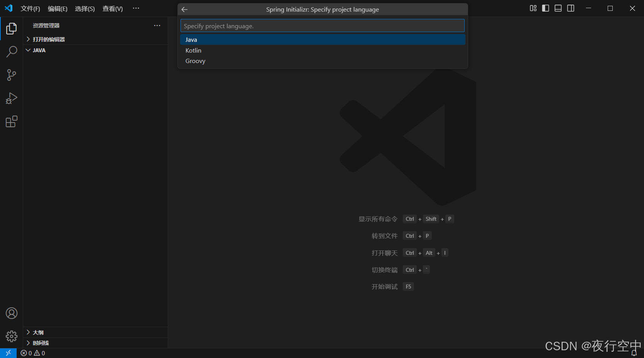
Task: Expand the 大纲 outline section
Action: pos(95,332)
